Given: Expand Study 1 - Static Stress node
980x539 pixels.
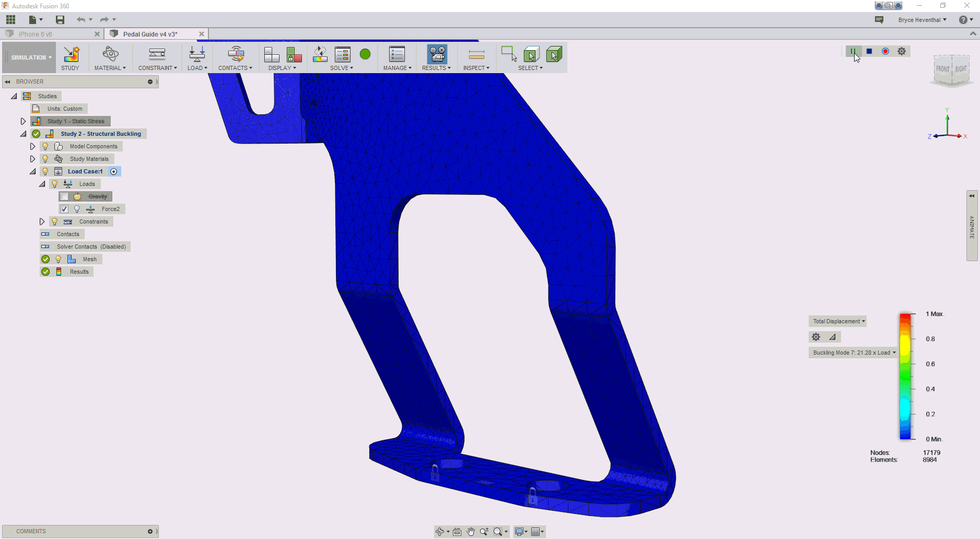Looking at the screenshot, I should click(x=23, y=121).
